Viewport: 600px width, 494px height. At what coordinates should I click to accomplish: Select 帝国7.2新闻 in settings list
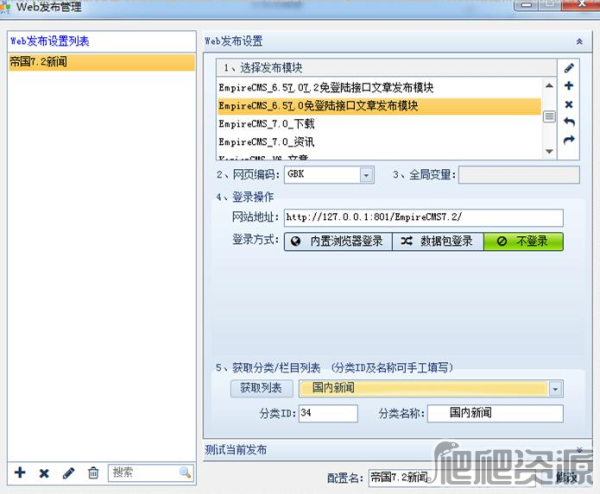tap(102, 62)
